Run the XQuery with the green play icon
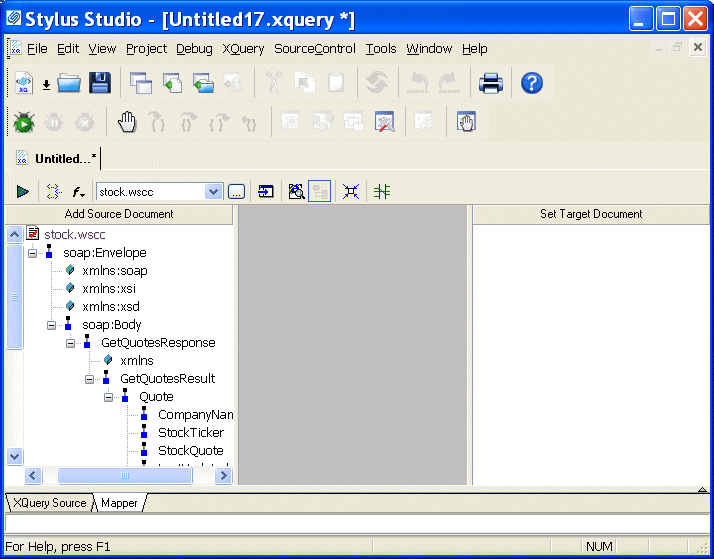 coord(22,191)
